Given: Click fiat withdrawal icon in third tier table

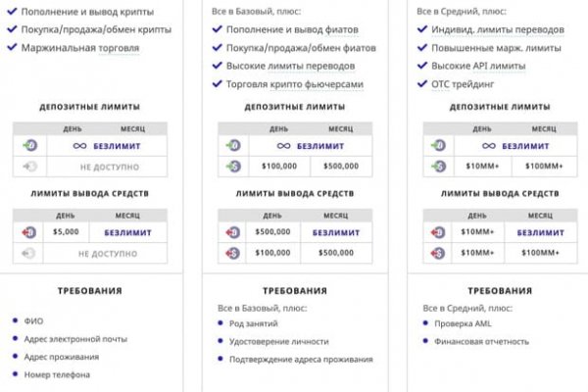Looking at the screenshot, I should pos(438,253).
